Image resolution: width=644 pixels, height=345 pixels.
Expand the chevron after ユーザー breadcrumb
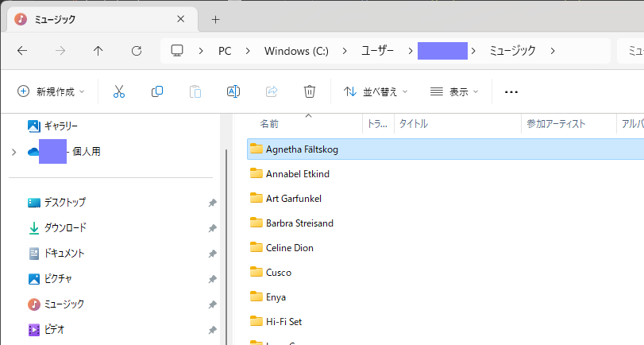click(x=411, y=51)
